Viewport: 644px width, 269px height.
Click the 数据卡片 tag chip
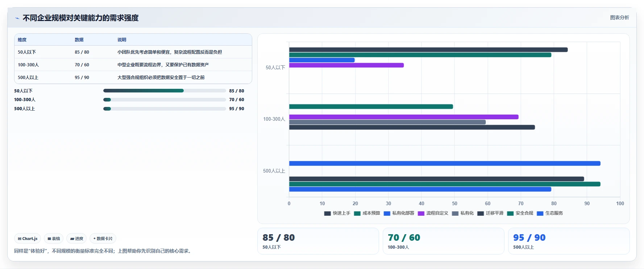tap(103, 239)
